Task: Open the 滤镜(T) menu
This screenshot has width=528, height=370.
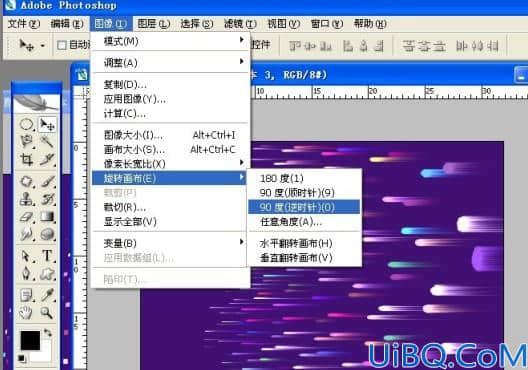Action: (240, 24)
